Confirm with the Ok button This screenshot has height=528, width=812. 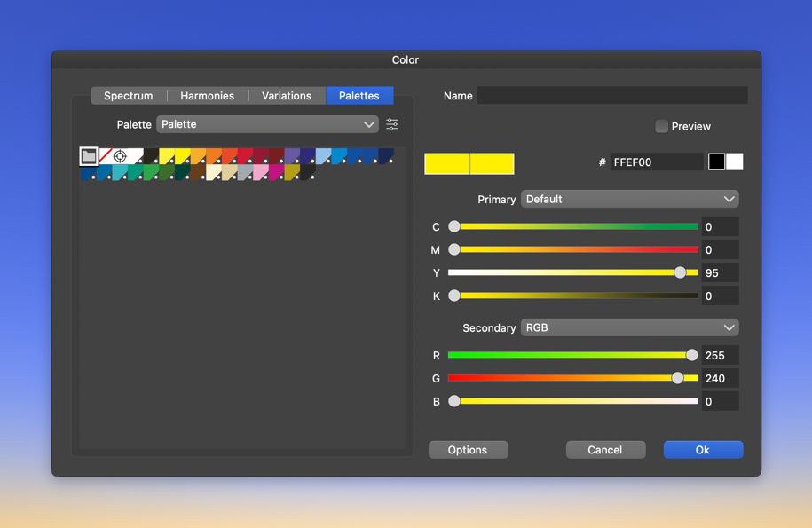tap(703, 450)
